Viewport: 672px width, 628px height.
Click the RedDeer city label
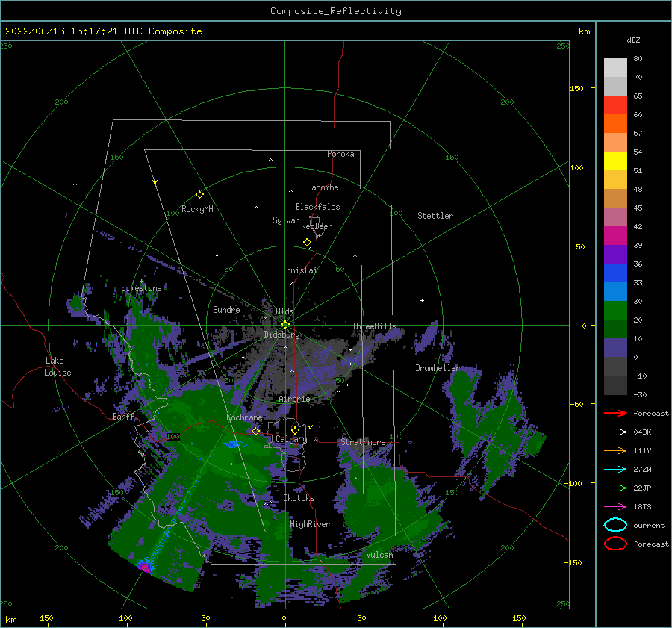(x=317, y=226)
